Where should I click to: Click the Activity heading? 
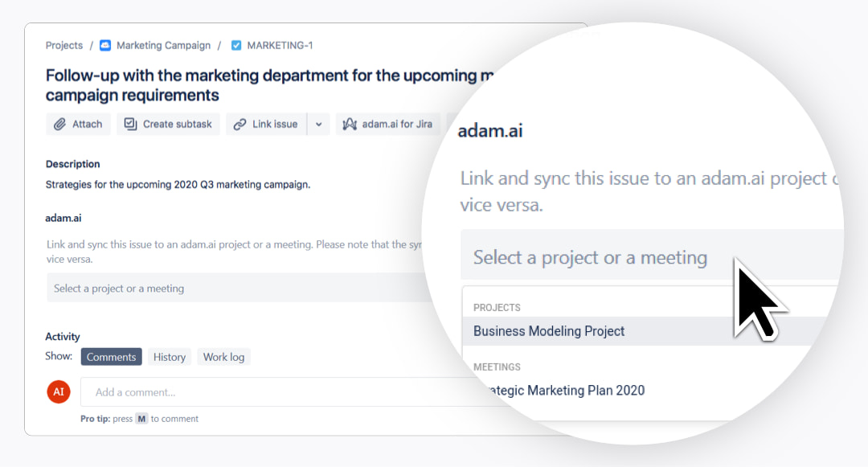click(x=63, y=337)
